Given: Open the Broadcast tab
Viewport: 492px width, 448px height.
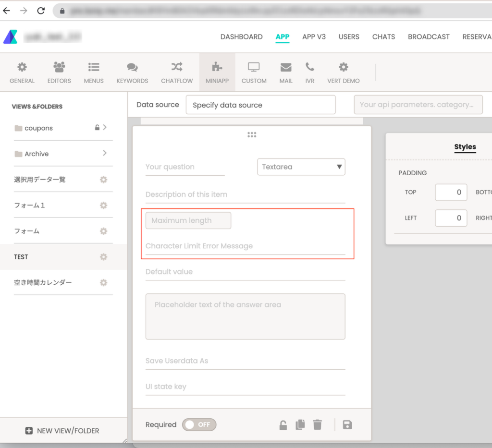Looking at the screenshot, I should (x=429, y=36).
